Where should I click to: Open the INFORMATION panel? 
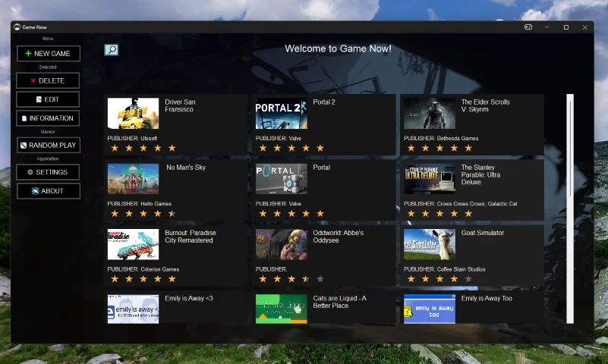click(49, 118)
